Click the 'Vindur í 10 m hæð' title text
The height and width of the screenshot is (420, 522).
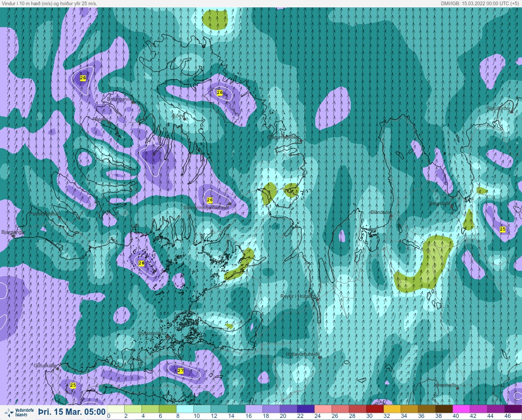[x=49, y=3]
